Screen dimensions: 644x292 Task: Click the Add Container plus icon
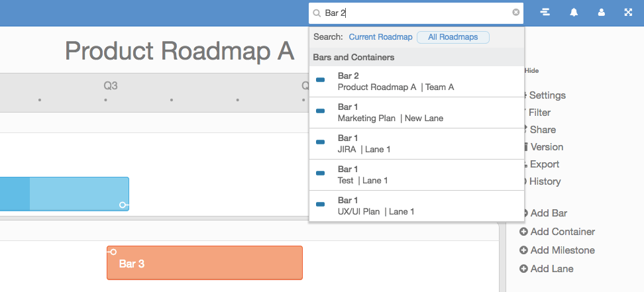click(523, 232)
